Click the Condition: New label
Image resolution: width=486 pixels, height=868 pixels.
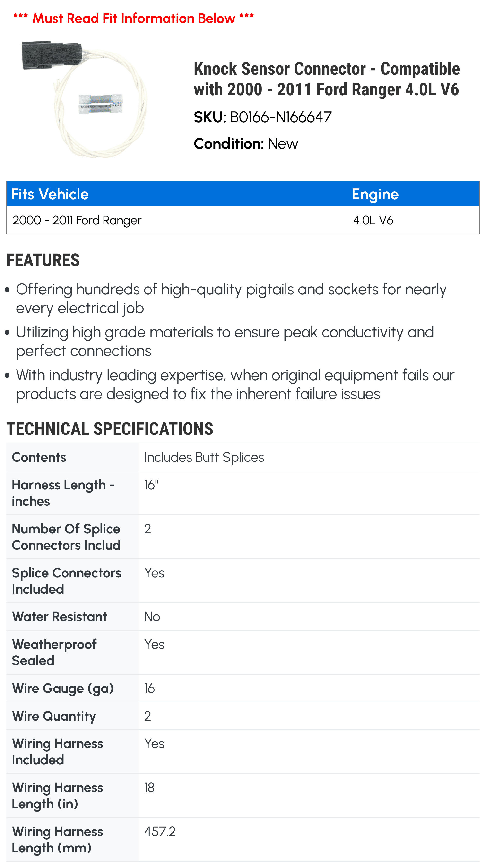click(x=246, y=143)
